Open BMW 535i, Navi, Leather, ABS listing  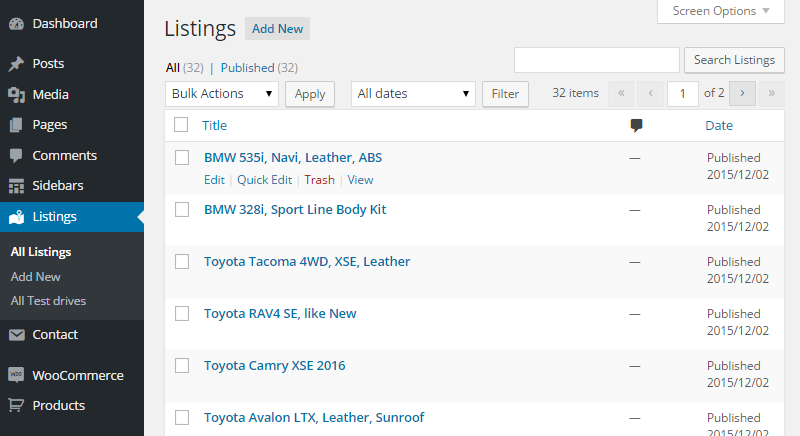[293, 158]
